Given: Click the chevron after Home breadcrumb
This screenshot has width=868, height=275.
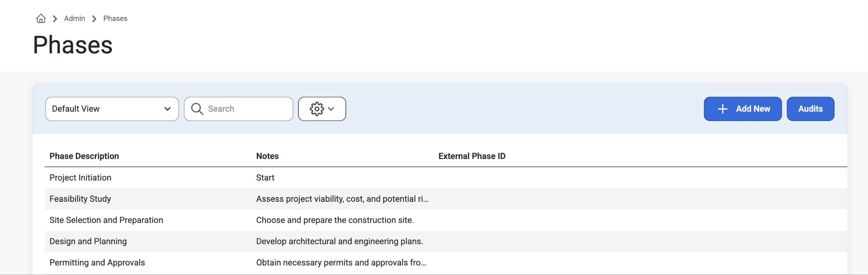Looking at the screenshot, I should 55,19.
